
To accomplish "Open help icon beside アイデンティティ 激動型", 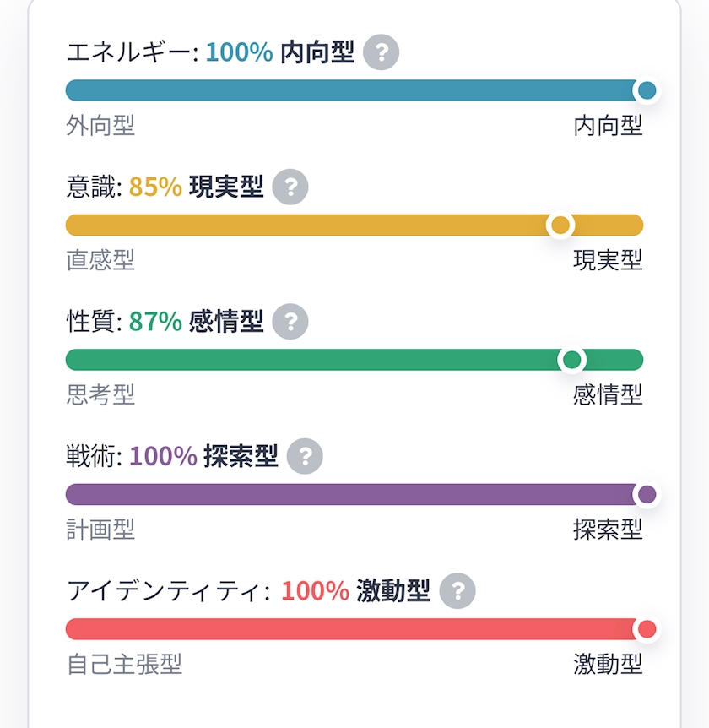I will 457,590.
